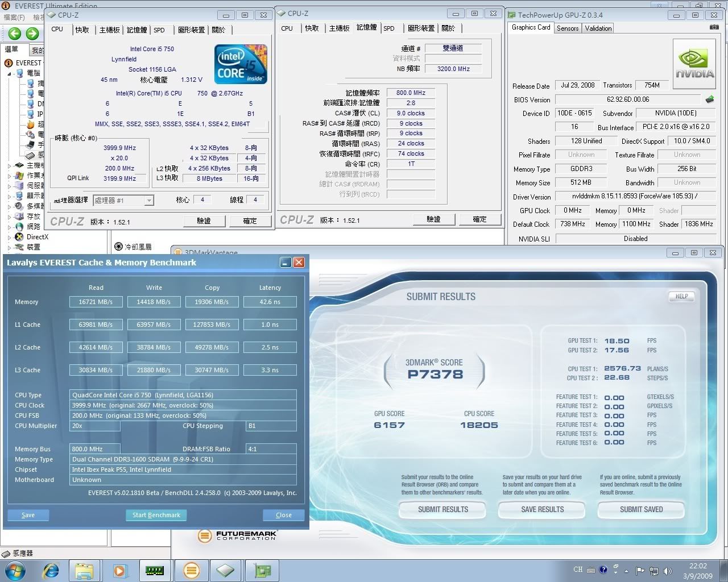Expand the 網路 tree node in EVEREST

(x=10, y=227)
